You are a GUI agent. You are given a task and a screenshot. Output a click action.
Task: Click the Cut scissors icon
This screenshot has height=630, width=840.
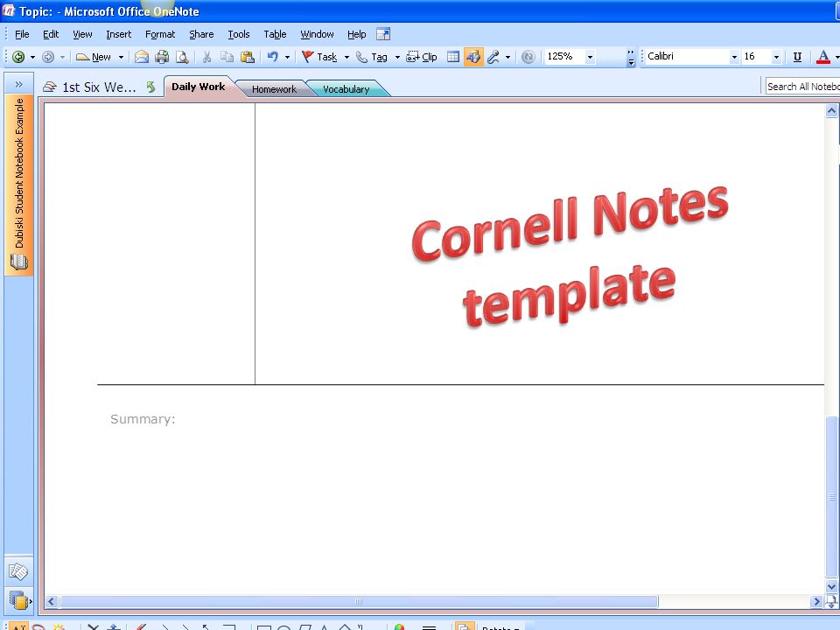[206, 57]
